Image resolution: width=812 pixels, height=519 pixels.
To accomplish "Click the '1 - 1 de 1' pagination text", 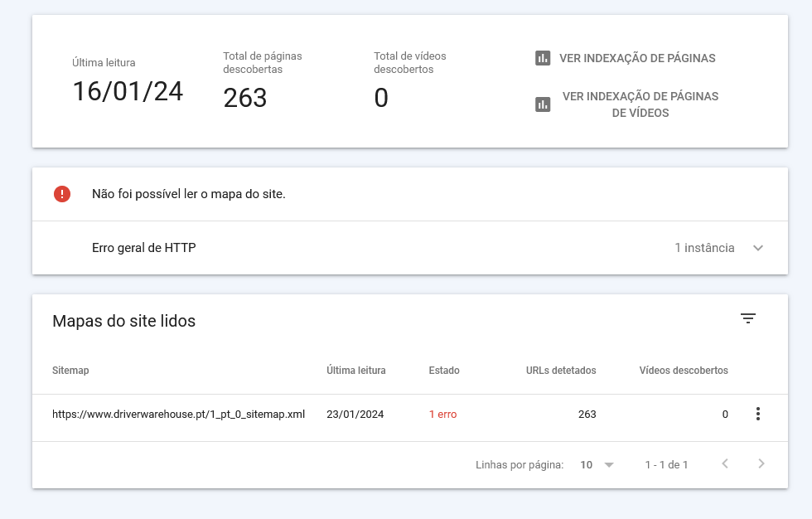I will click(x=666, y=464).
